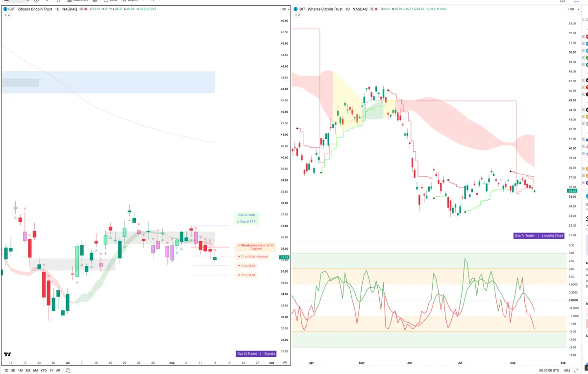Click the 35.63 last price tag on the left price axis

tap(285, 257)
